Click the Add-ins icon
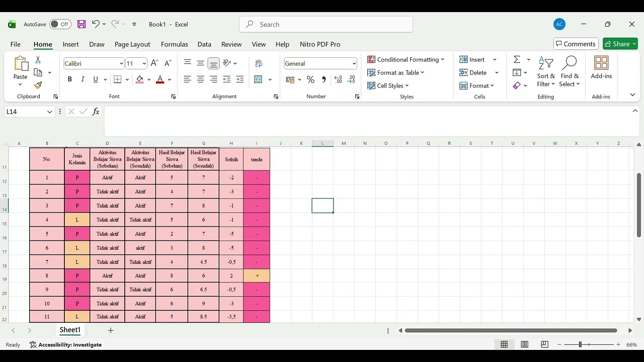This screenshot has height=362, width=644. [x=601, y=68]
